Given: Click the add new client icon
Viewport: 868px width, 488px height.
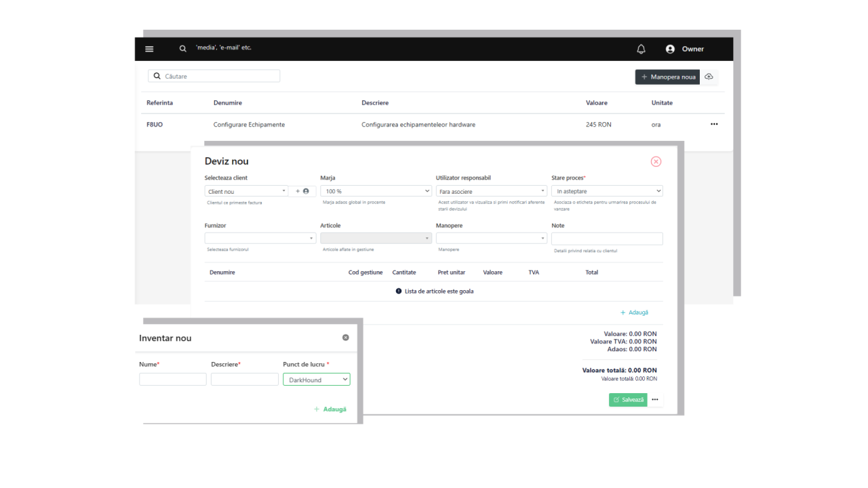Looking at the screenshot, I should tap(302, 191).
